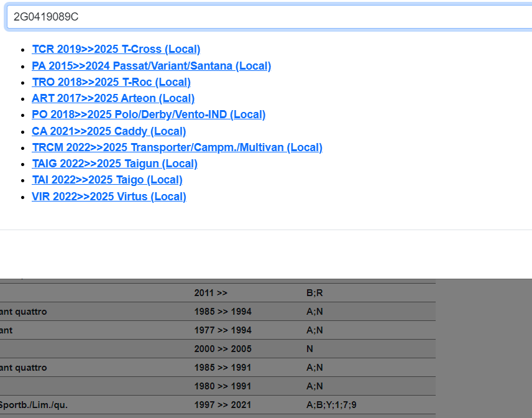532x418 pixels.
Task: Select the table row with years 2011 >>
Action: [211, 293]
